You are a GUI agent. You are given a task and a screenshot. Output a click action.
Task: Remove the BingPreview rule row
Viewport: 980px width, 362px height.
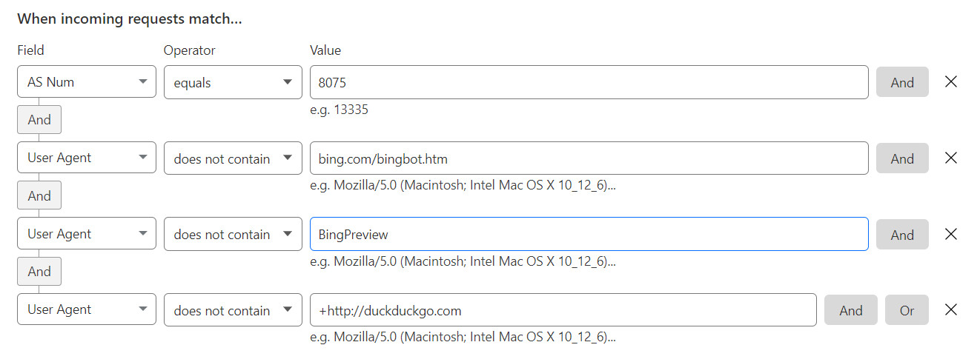[951, 235]
